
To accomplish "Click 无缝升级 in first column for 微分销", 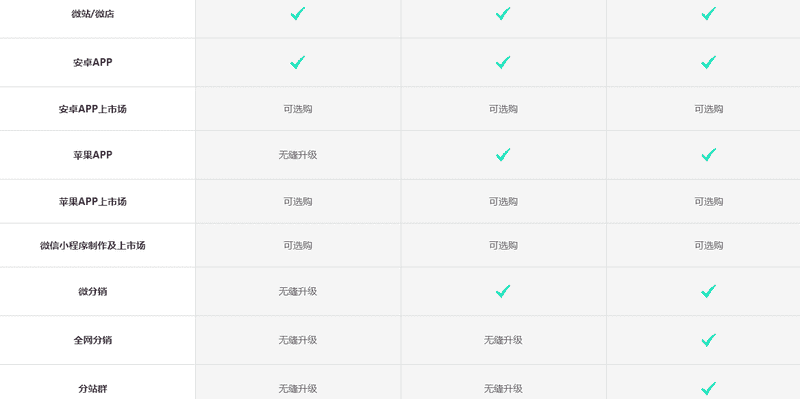I will pos(298,291).
